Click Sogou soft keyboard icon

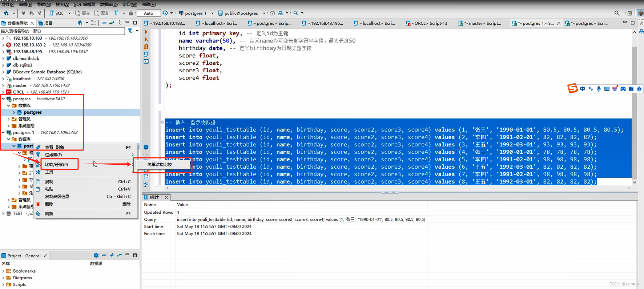(607, 89)
